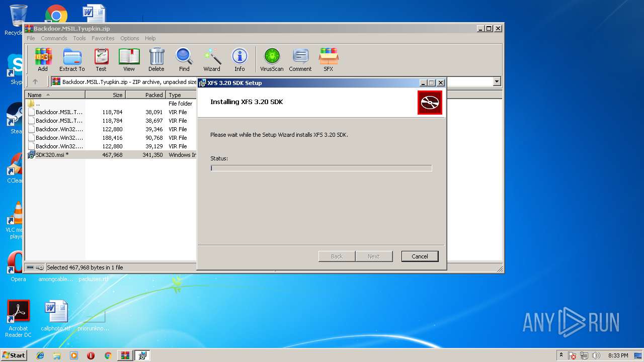This screenshot has height=362, width=644.
Task: Open Google Chrome desktop shortcut
Action: [x=56, y=13]
